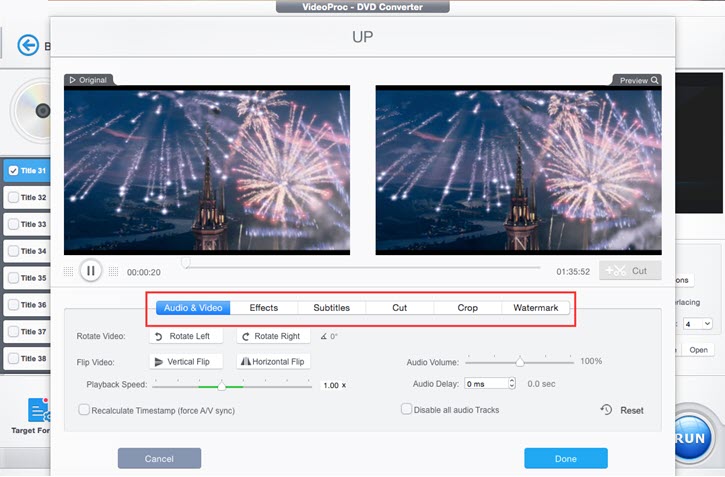Viewport: 725px width, 477px height.
Task: Check Title 38 checkbox
Action: (x=13, y=358)
